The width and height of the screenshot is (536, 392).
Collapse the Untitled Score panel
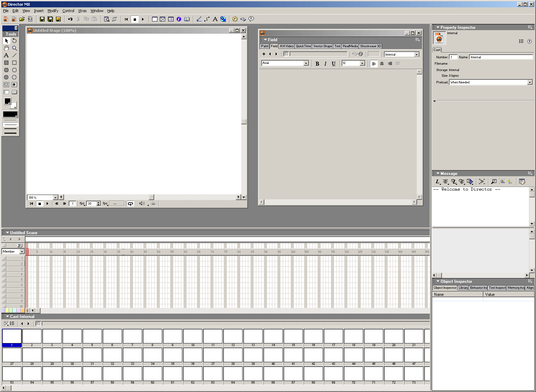pyautogui.click(x=7, y=233)
